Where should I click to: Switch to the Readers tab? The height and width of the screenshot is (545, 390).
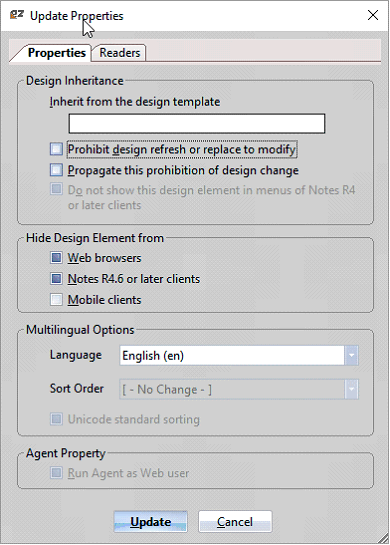point(119,53)
